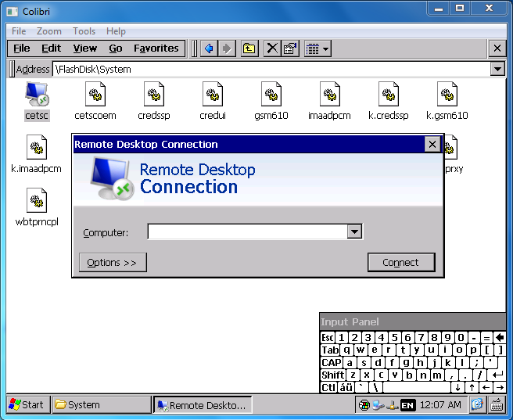Open the Colibri File menu
Screen dimensions: 513x420
tap(19, 31)
